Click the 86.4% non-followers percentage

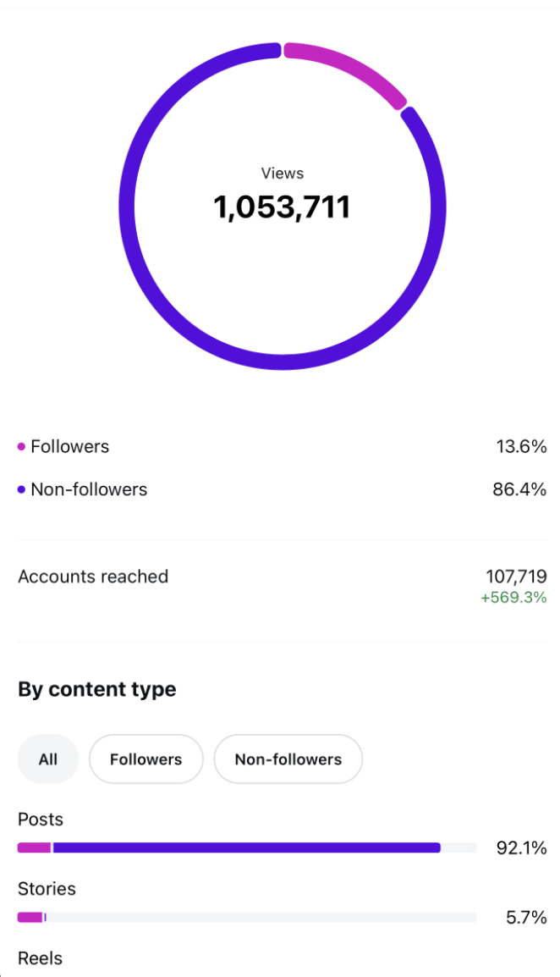pos(519,490)
